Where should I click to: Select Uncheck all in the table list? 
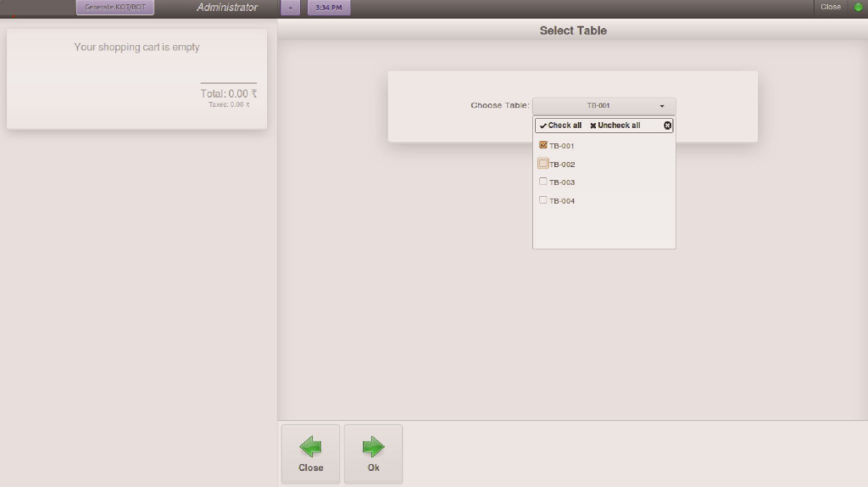click(615, 126)
